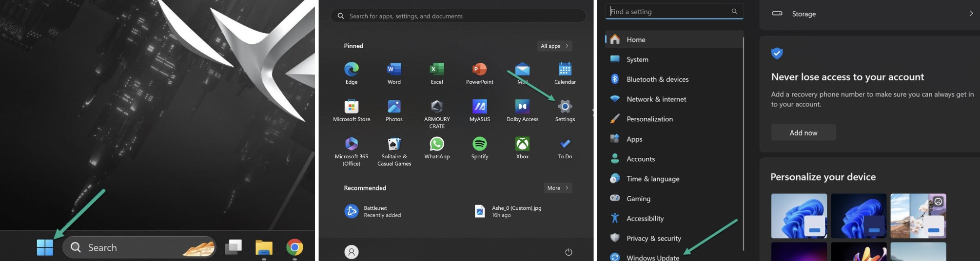Open the Windows Start button on taskbar
980x261 pixels.
pos(45,247)
